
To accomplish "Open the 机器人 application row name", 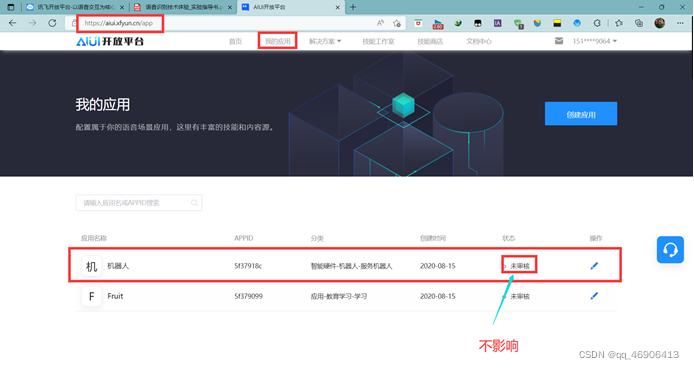I will pyautogui.click(x=118, y=266).
